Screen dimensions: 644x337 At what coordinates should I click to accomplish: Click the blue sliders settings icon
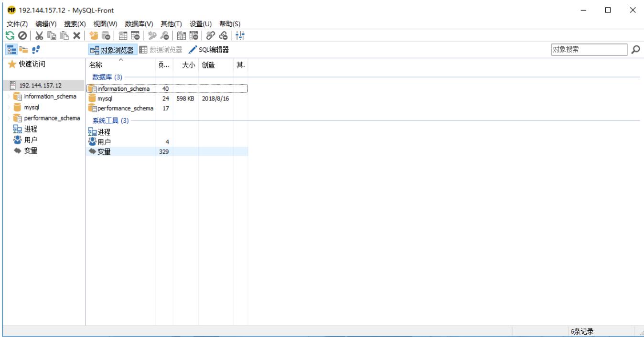240,36
